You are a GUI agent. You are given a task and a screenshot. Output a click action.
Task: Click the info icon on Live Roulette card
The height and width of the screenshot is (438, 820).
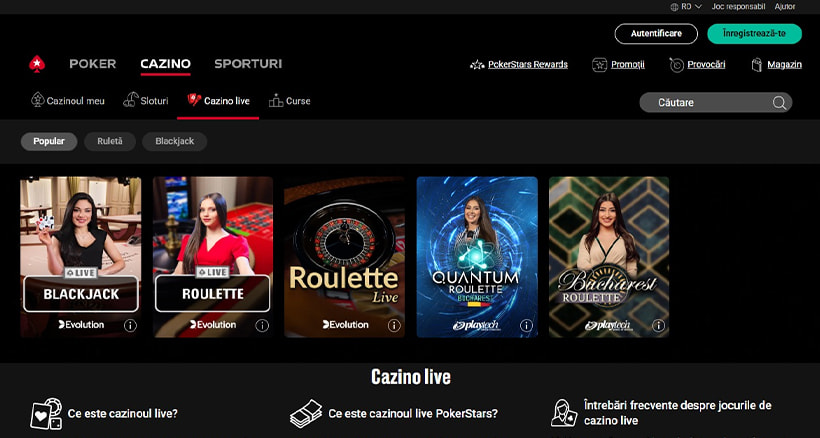coord(262,326)
